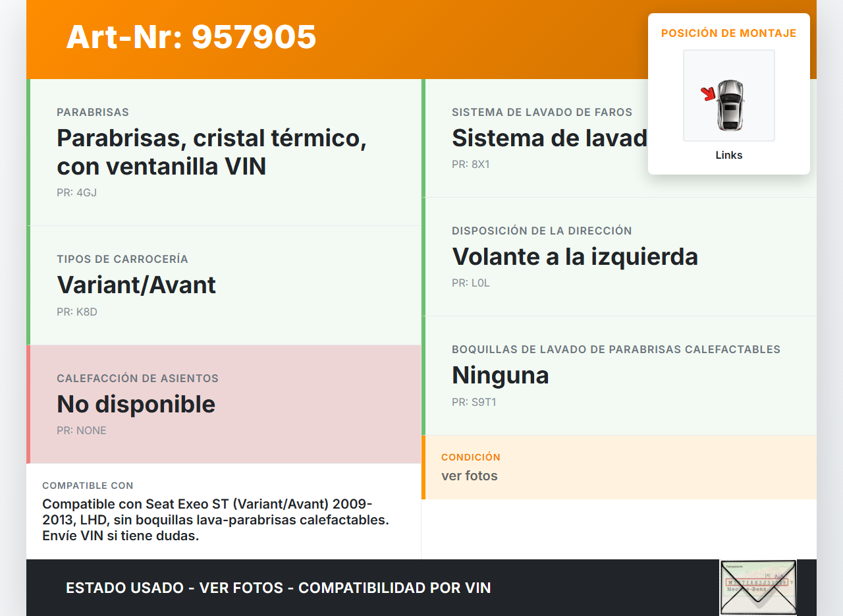
Task: Click the PR: S9T1 code
Action: coord(474,402)
